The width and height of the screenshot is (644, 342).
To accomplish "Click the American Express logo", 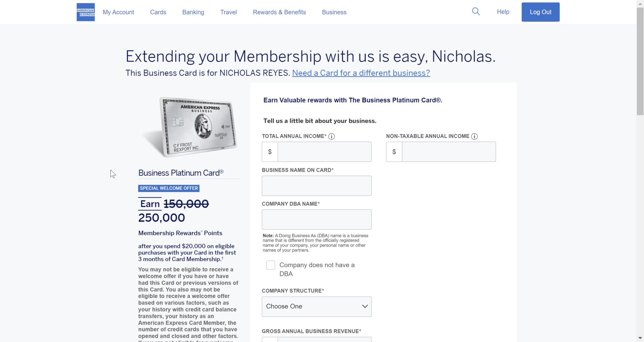I will tap(85, 12).
